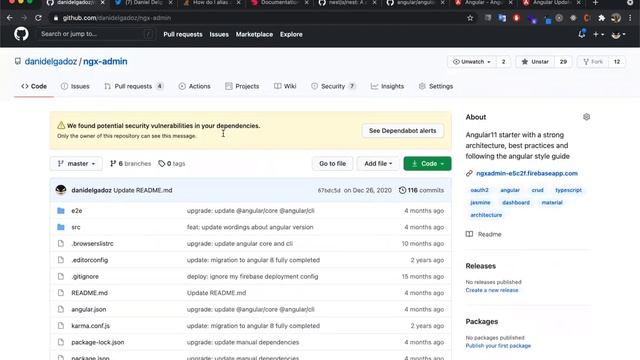Screen dimensions: 640x360
Task: Click the Readme book icon in About
Action: click(x=469, y=234)
